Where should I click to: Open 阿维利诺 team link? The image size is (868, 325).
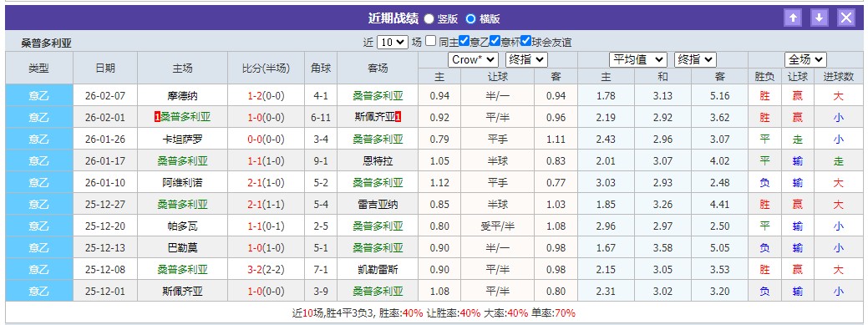coord(182,183)
